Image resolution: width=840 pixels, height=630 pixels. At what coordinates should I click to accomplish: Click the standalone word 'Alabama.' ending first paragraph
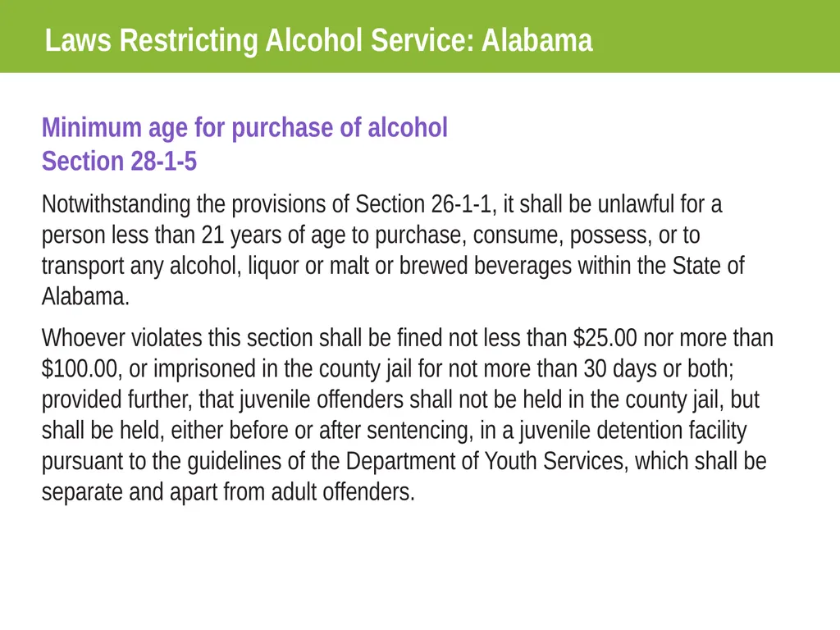[x=85, y=296]
